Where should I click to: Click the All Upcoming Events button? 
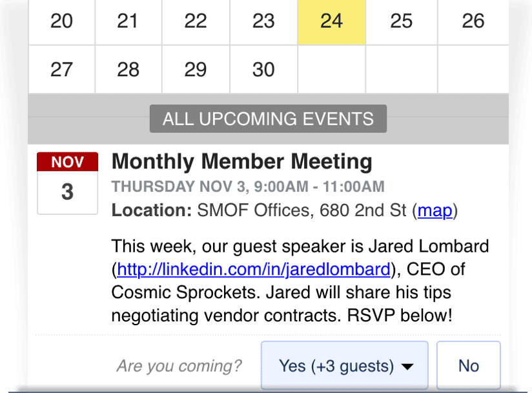click(x=268, y=119)
